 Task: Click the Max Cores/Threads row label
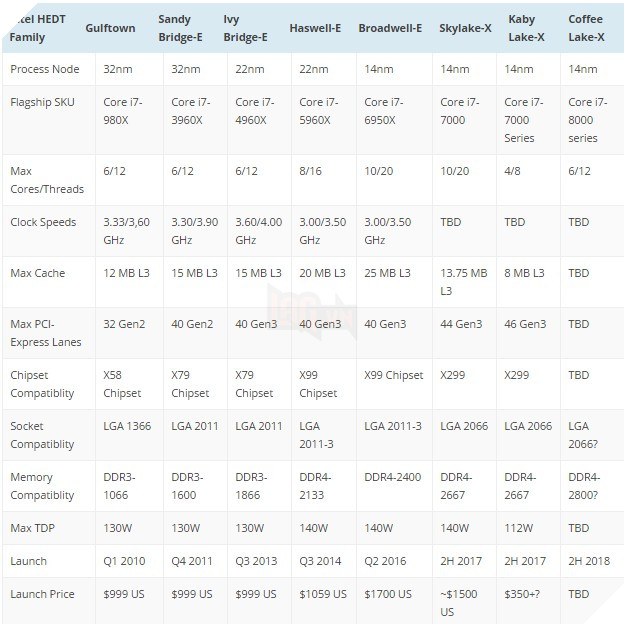point(47,180)
